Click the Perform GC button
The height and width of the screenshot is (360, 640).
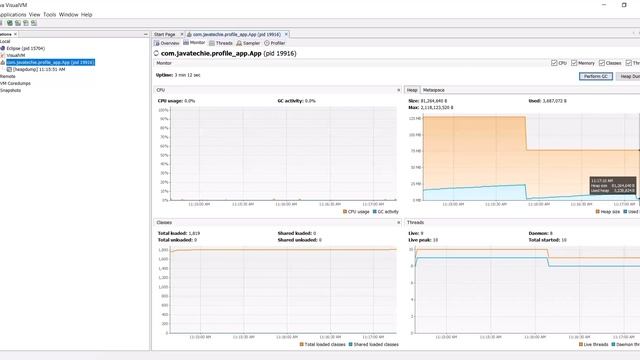(596, 76)
